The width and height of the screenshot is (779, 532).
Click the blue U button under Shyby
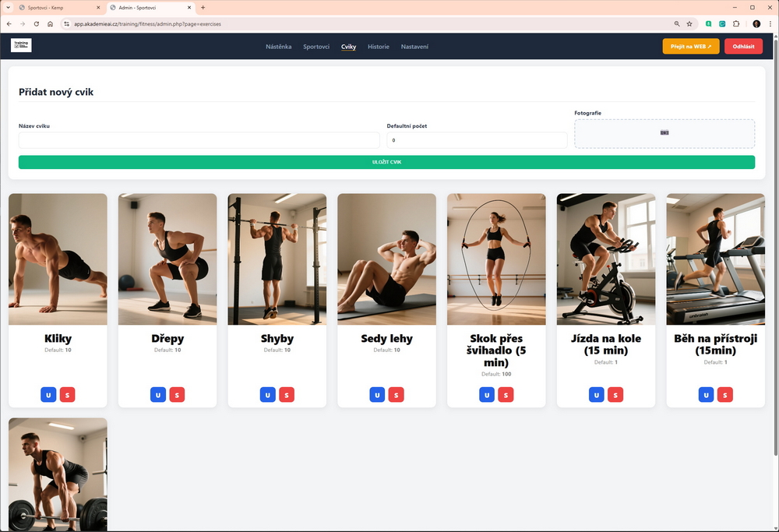[267, 395]
